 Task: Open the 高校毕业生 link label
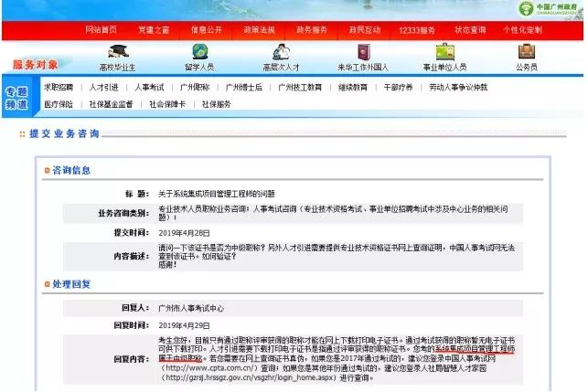click(117, 68)
